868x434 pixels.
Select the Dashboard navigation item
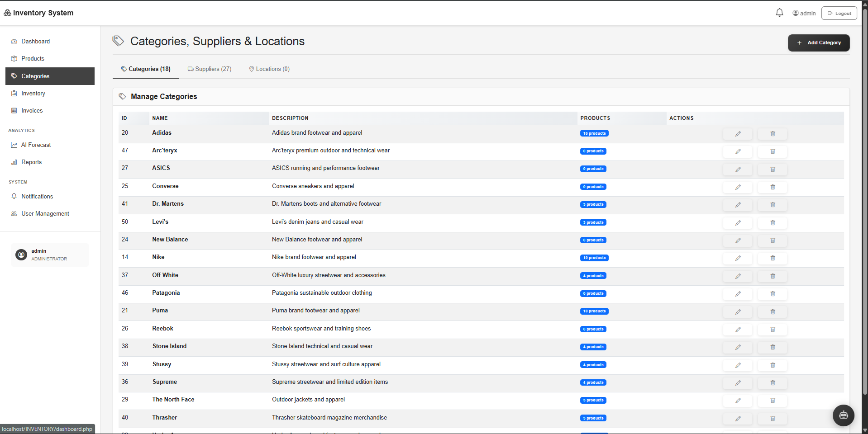pyautogui.click(x=35, y=41)
